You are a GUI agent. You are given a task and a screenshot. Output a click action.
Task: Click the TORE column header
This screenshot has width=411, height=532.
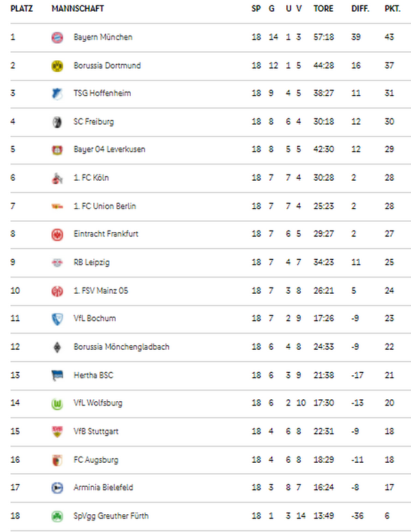pos(323,8)
